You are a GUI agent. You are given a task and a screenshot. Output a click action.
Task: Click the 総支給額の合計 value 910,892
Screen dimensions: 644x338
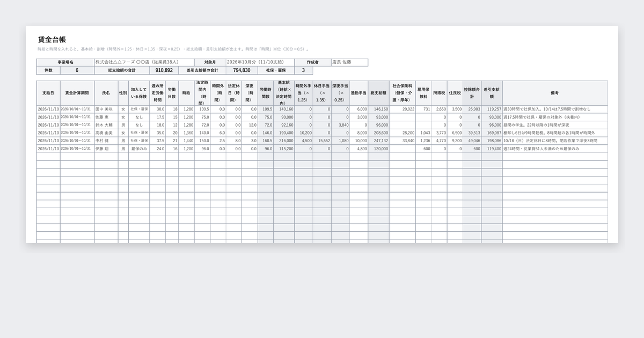(164, 70)
